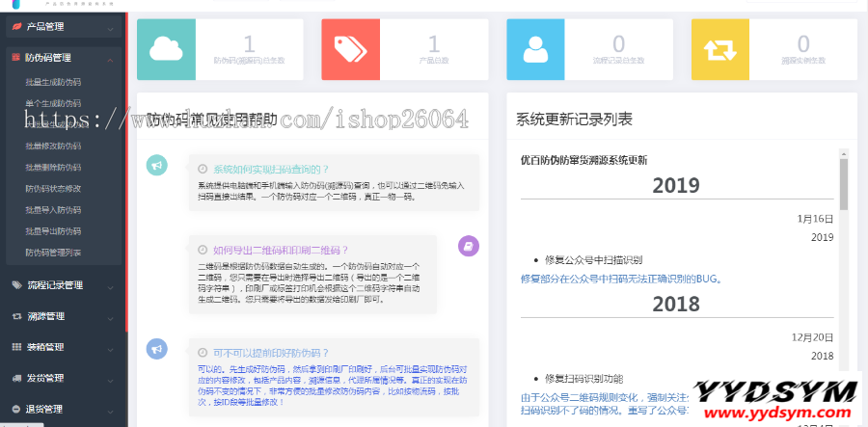868x427 pixels.
Task: Click the yellow retweet arrows icon tile
Action: point(720,48)
